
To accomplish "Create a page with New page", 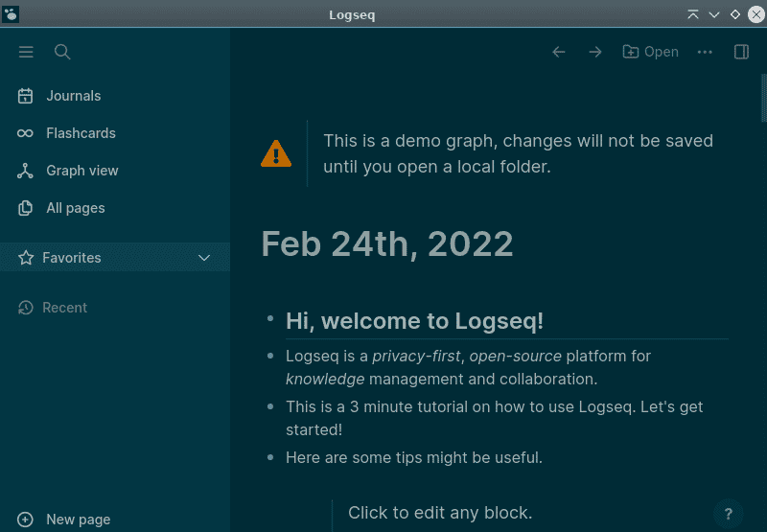I will point(79,520).
